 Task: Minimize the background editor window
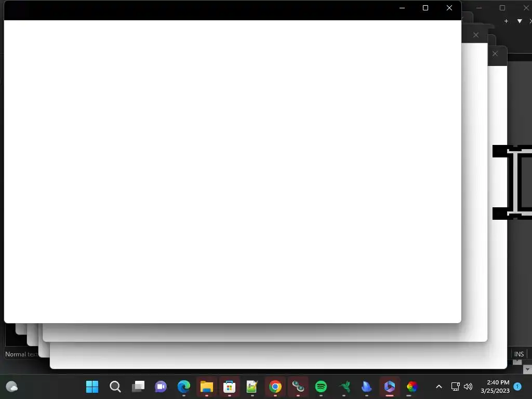(478, 8)
